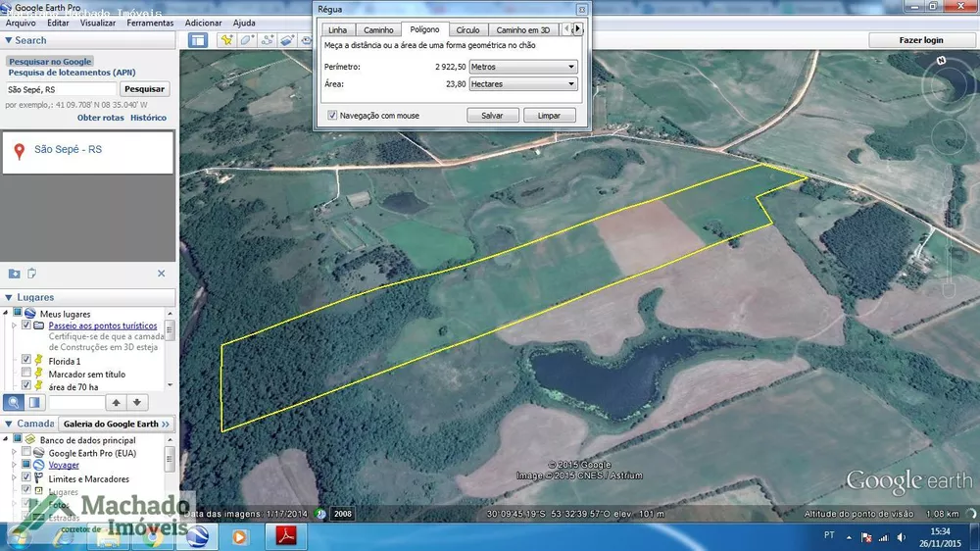The image size is (980, 551).
Task: Toggle the sidebar panel toolbar icon
Action: (x=198, y=40)
